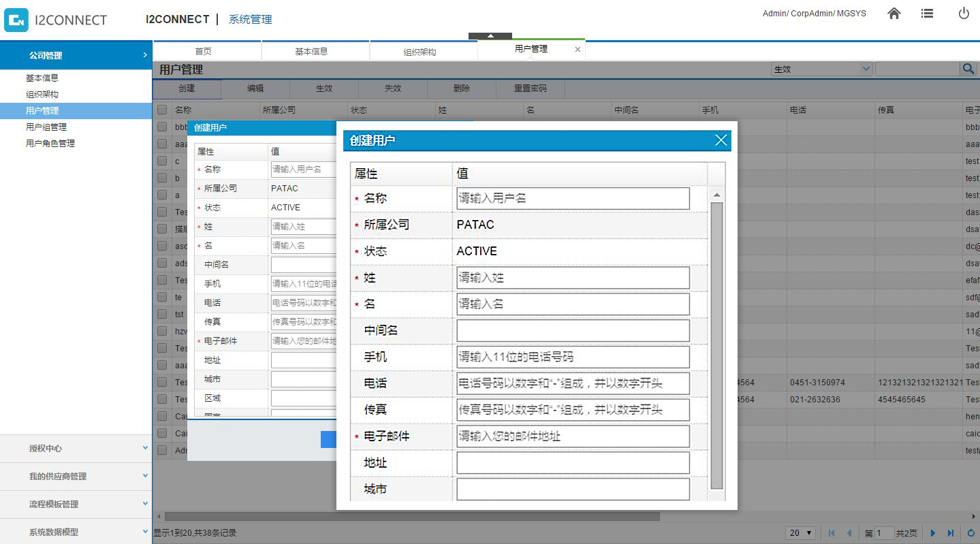Focus the 地址 field in front dialog
The height and width of the screenshot is (544, 980).
tap(573, 463)
